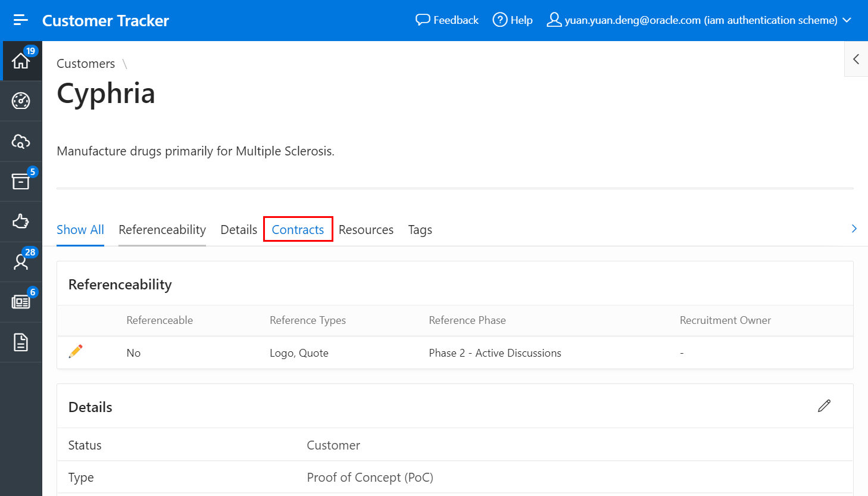Click the cloud search sidebar icon
The image size is (868, 496).
tap(21, 141)
